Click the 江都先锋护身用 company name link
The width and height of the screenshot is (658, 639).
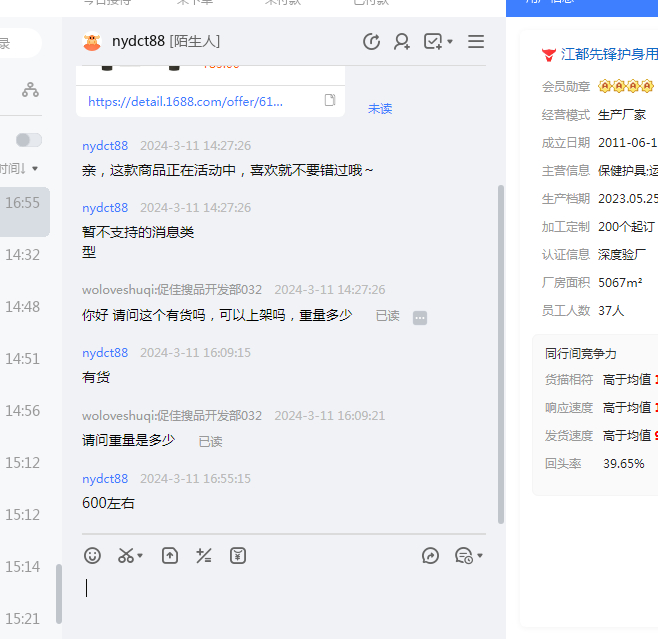pos(609,53)
